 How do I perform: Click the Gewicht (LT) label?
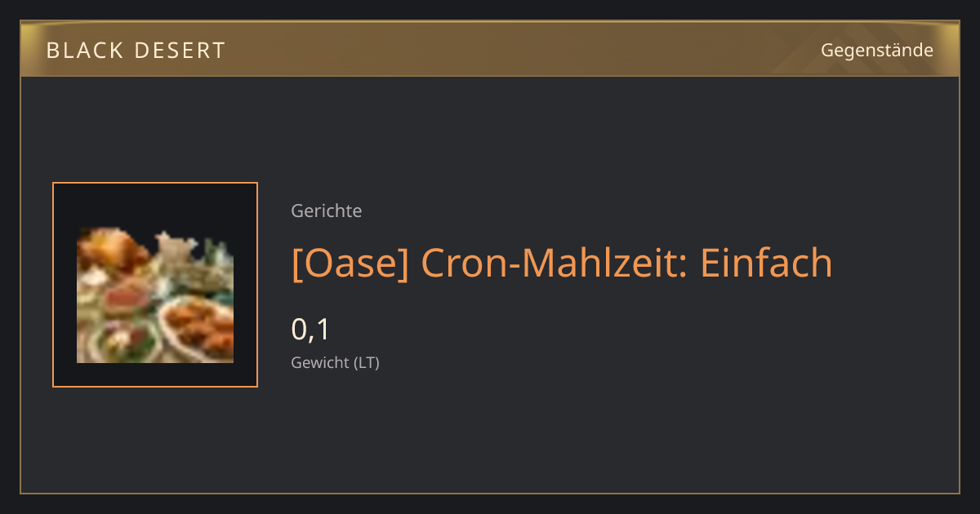click(x=336, y=363)
